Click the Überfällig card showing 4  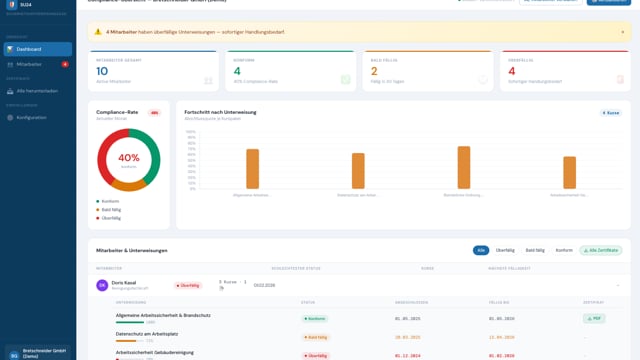coord(565,71)
